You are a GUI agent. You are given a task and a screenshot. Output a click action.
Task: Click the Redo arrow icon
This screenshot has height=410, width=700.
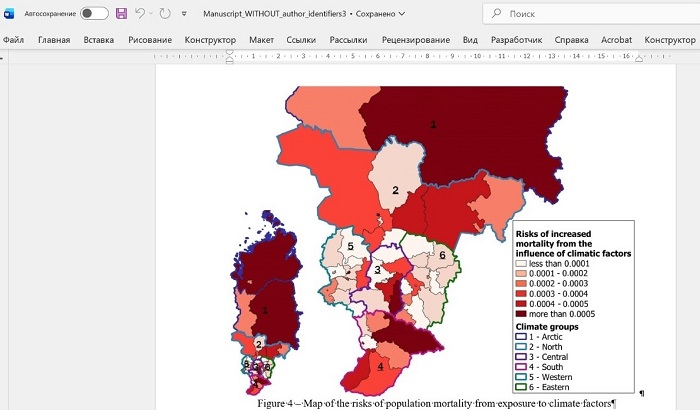pos(164,14)
